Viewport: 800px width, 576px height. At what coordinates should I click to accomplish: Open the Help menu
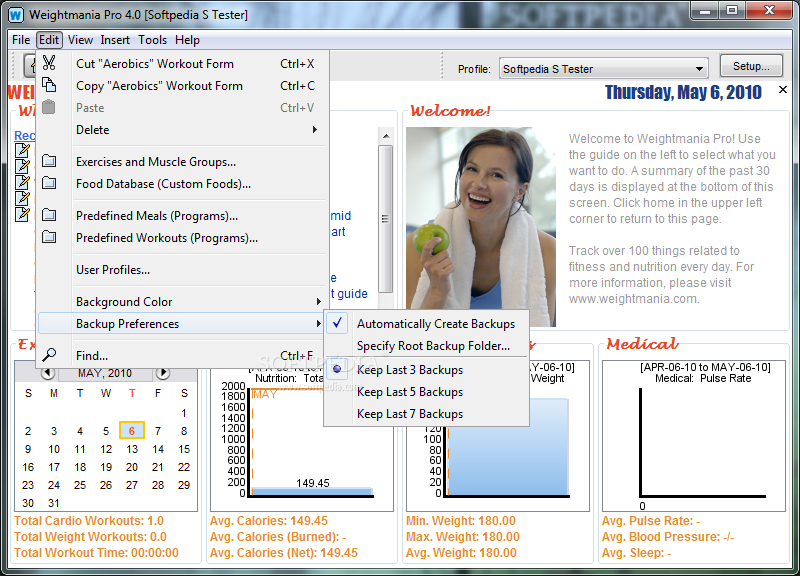(x=187, y=40)
